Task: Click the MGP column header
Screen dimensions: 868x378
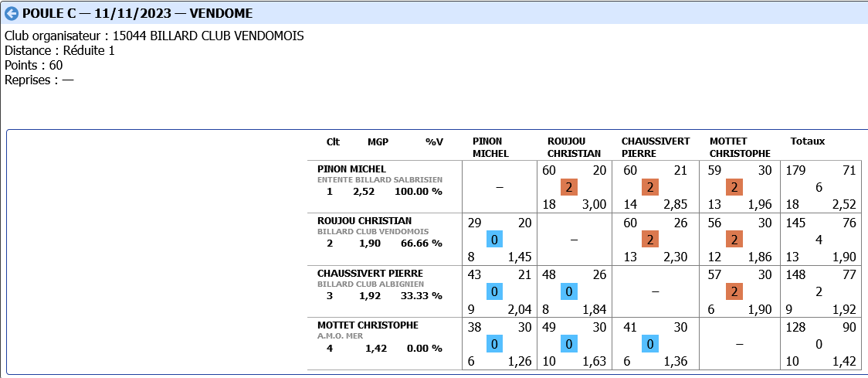Action: tap(378, 141)
